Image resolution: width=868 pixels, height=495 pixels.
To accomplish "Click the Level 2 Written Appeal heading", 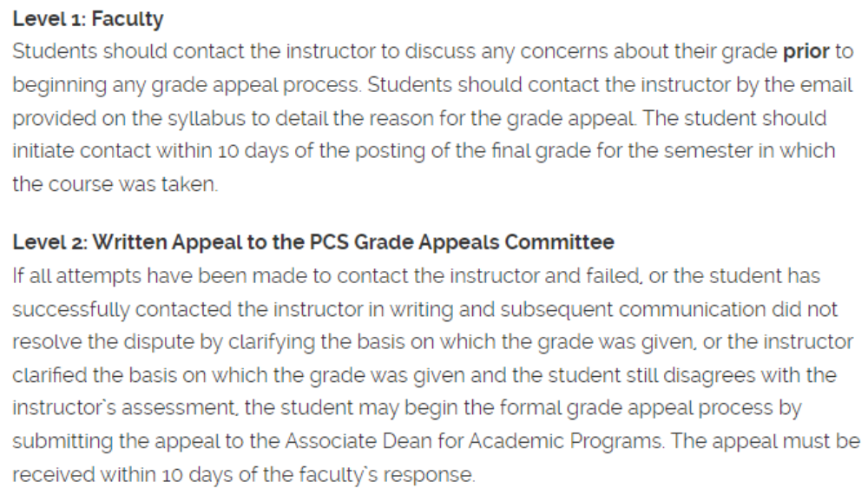I will (313, 241).
